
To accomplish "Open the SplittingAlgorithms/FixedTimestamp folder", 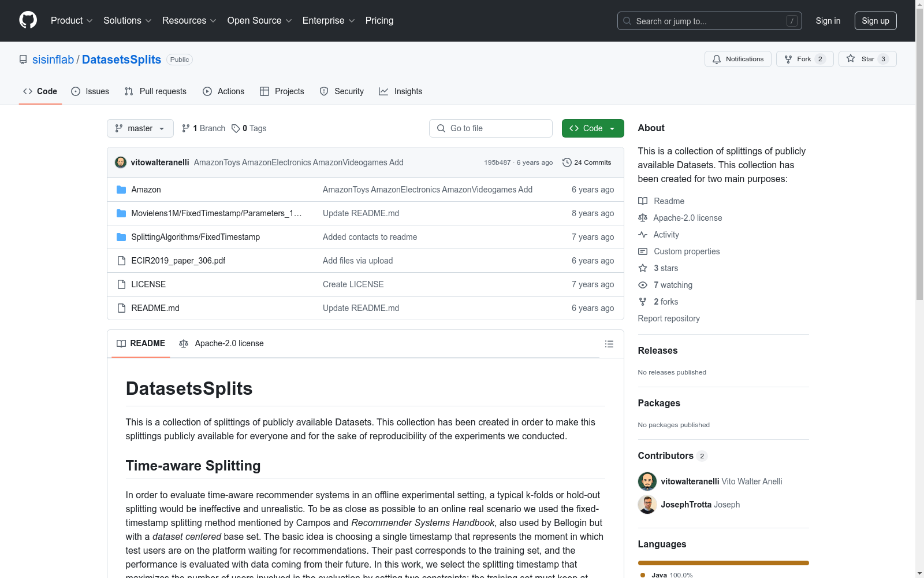I will pyautogui.click(x=195, y=237).
